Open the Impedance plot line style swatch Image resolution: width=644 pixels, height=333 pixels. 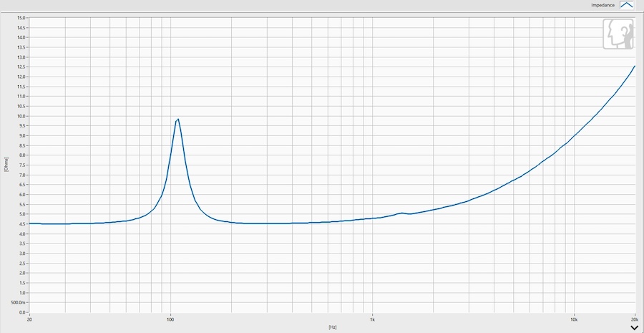point(626,5)
